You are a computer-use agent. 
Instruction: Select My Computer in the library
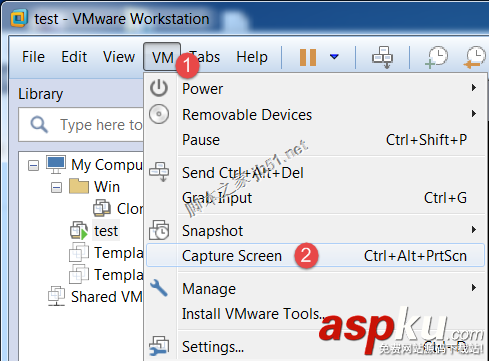click(x=107, y=165)
